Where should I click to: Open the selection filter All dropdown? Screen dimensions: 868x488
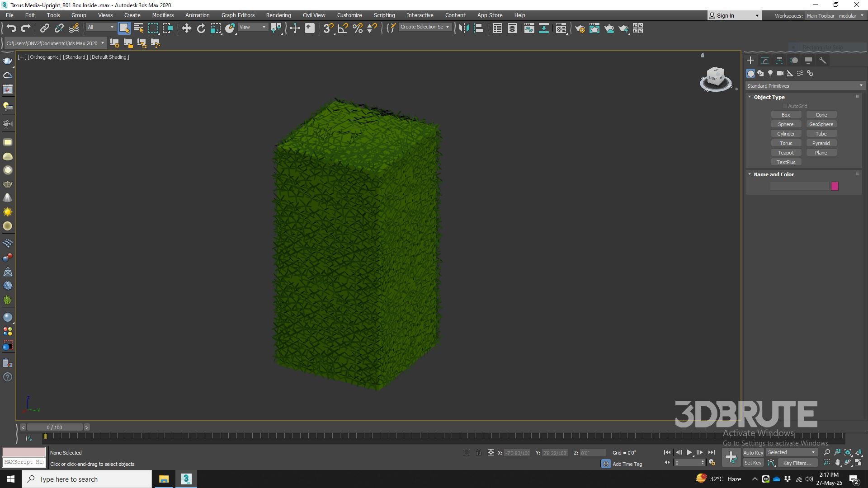point(101,28)
